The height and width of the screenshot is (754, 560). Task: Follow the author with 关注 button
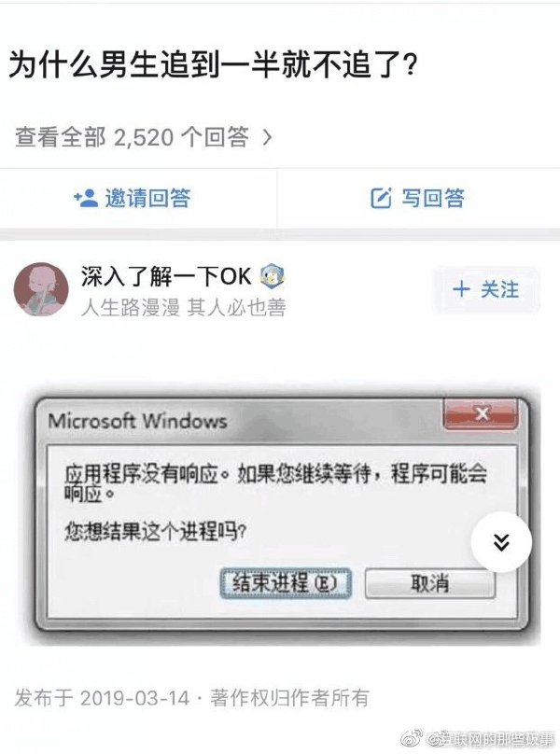coord(486,290)
